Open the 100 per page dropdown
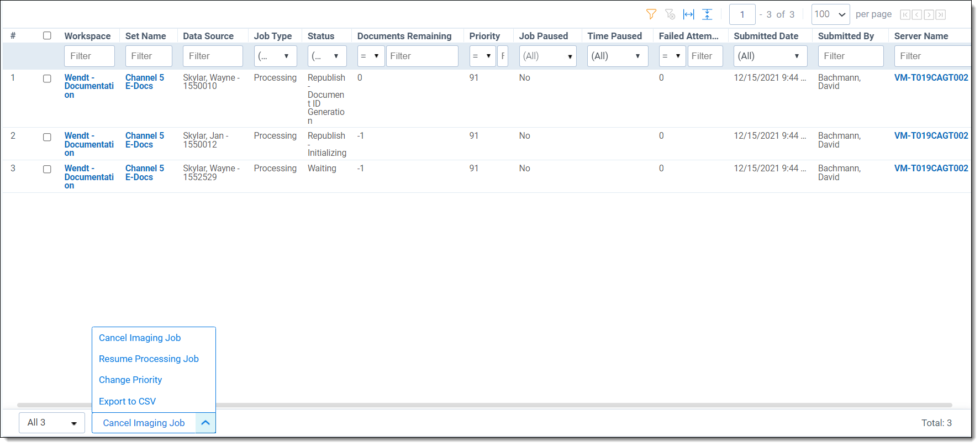The image size is (980, 446). 830,14
